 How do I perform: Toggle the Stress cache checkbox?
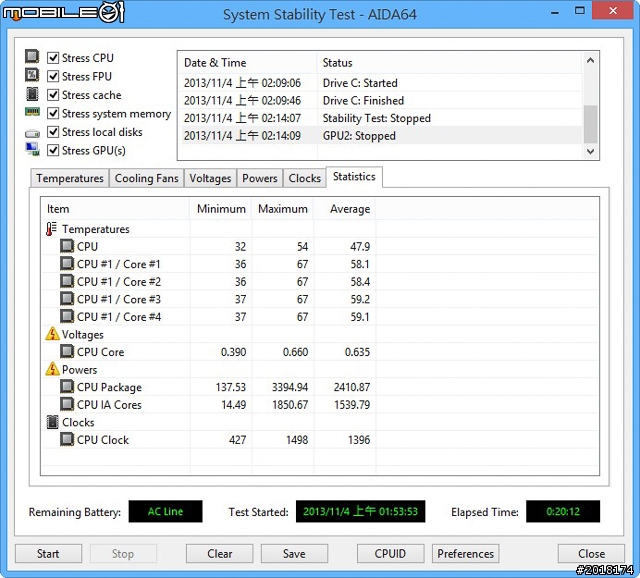pos(53,95)
